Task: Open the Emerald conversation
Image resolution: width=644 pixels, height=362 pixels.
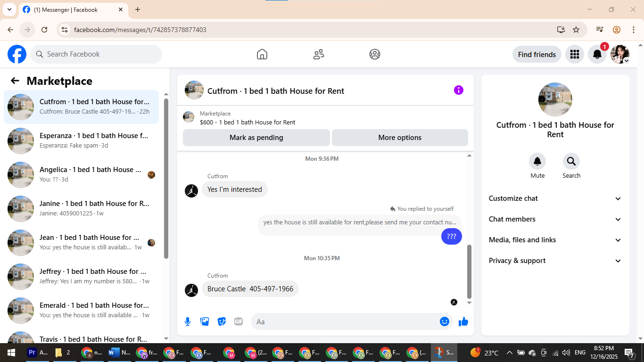Action: pyautogui.click(x=81, y=311)
